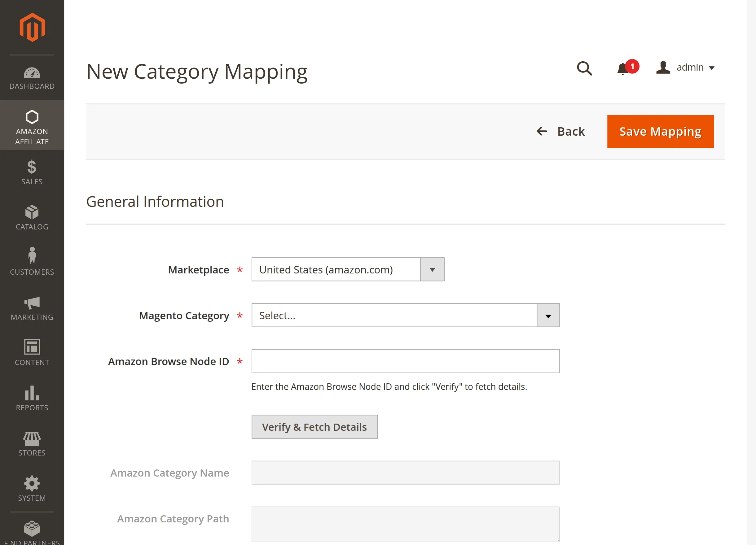Click the Marketplace dropdown arrow button
The height and width of the screenshot is (545, 756).
[432, 269]
